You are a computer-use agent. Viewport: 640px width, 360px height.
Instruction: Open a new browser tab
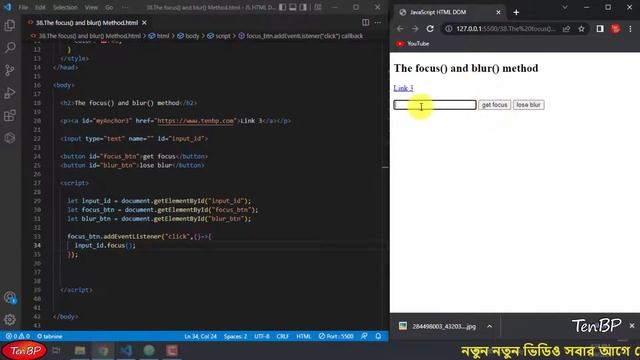click(516, 12)
